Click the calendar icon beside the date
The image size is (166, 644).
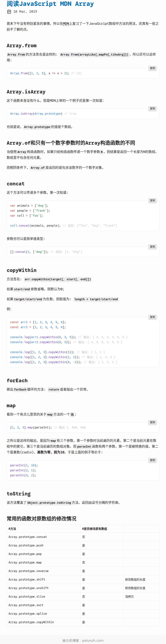(9, 11)
